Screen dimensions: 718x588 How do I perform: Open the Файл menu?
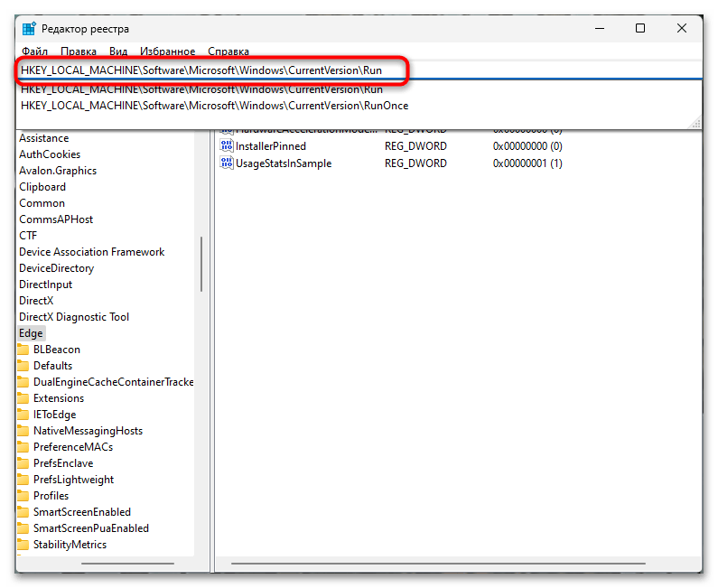[35, 51]
